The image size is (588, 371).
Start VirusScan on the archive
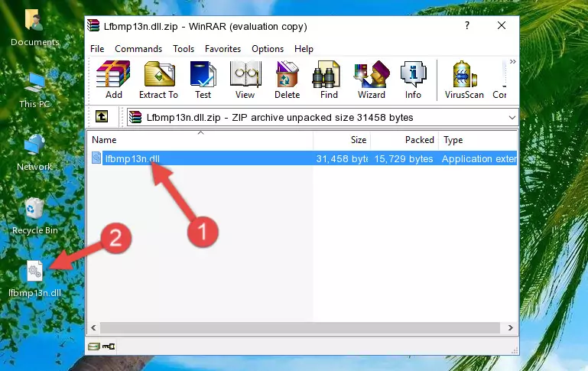464,80
